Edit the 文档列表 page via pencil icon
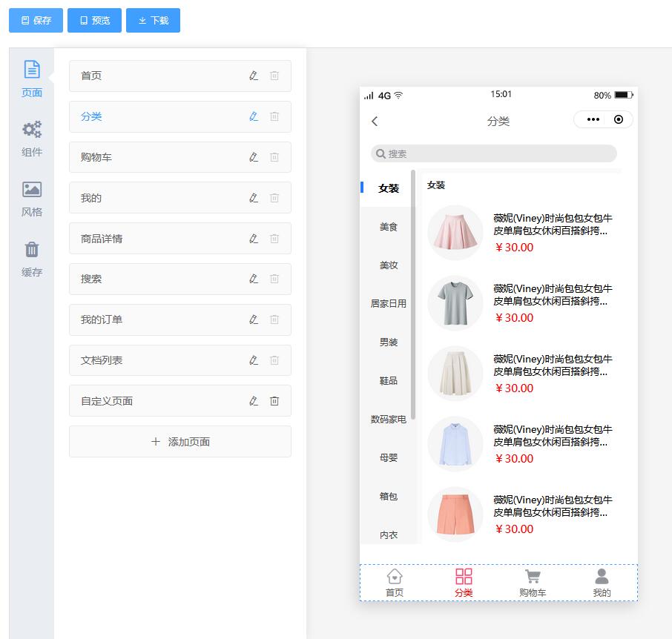672x639 pixels. pos(254,360)
